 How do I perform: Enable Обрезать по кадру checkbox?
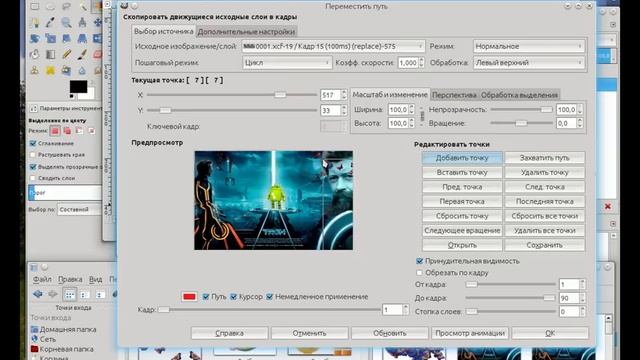[419, 273]
